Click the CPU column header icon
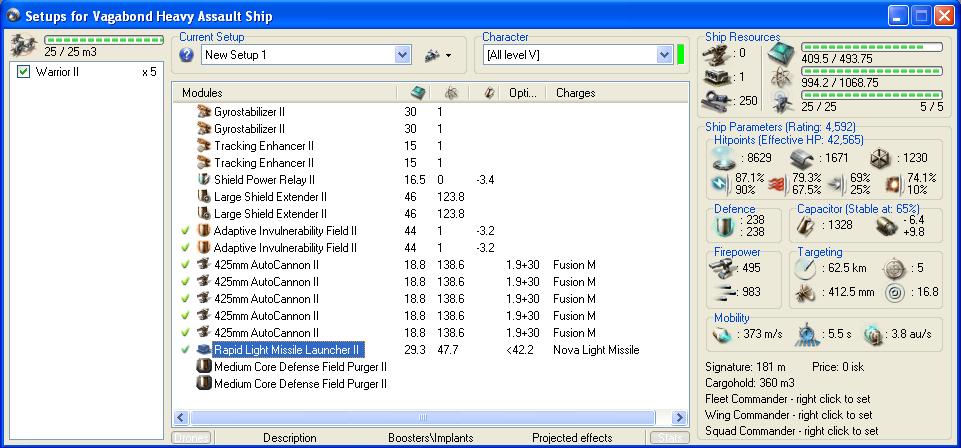This screenshot has height=448, width=961. [x=418, y=93]
